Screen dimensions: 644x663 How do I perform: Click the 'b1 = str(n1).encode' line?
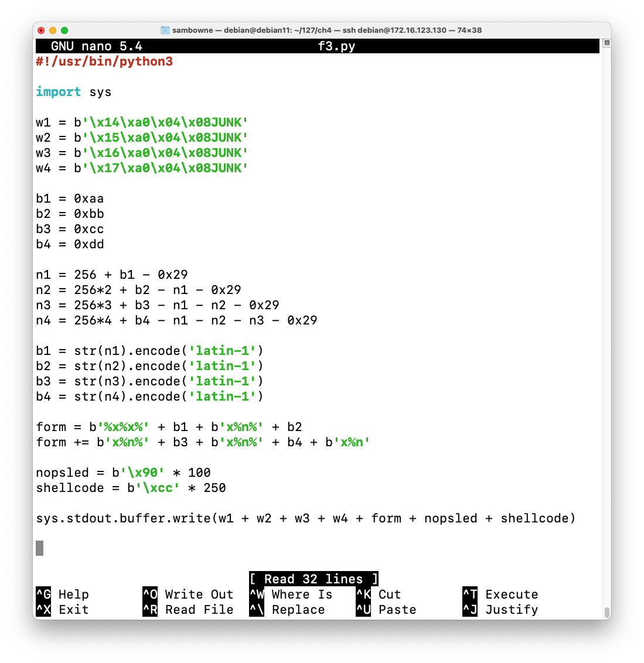[x=150, y=350]
